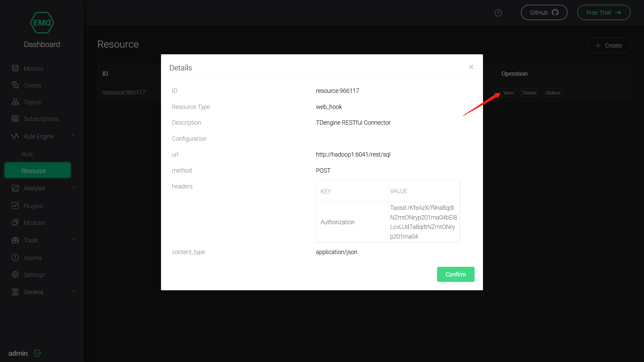Image resolution: width=644 pixels, height=362 pixels.
Task: Close the Details dialog with X
Action: [471, 67]
